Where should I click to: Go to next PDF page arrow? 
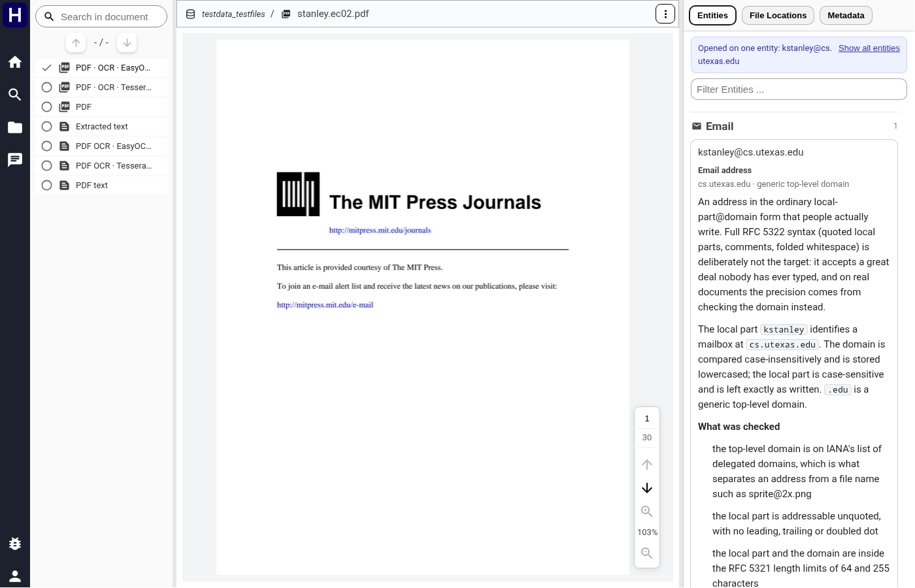point(647,488)
